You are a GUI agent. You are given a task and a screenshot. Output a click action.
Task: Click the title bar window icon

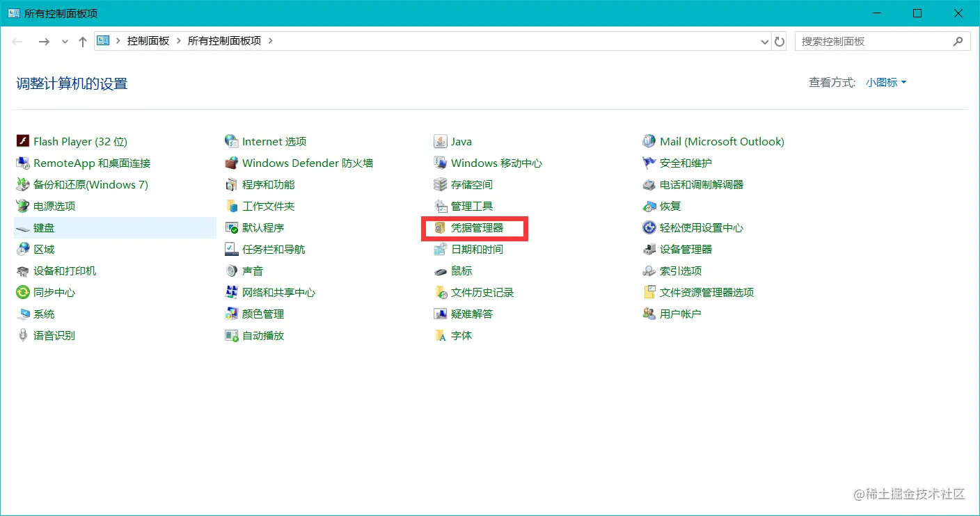(x=13, y=13)
